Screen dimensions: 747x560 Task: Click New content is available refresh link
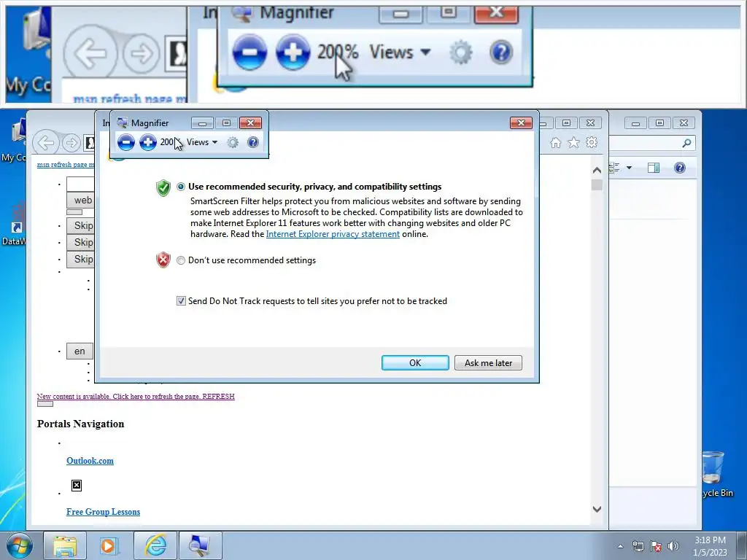[x=136, y=396]
